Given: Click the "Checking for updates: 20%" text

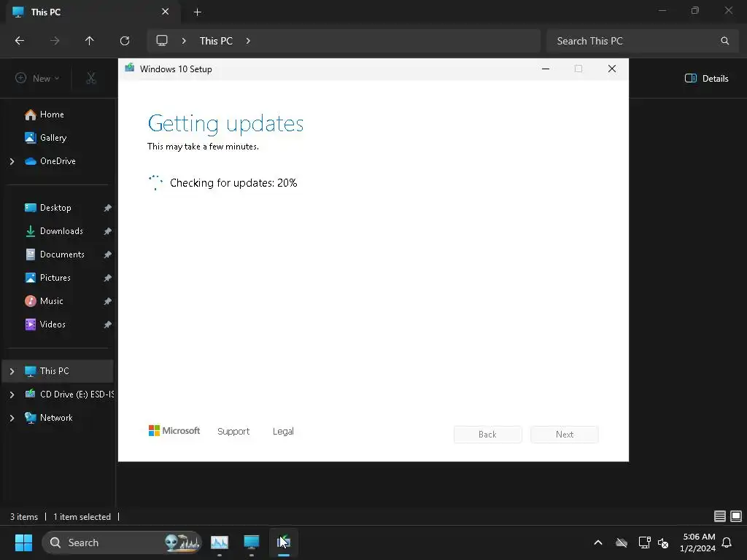Looking at the screenshot, I should click(233, 183).
